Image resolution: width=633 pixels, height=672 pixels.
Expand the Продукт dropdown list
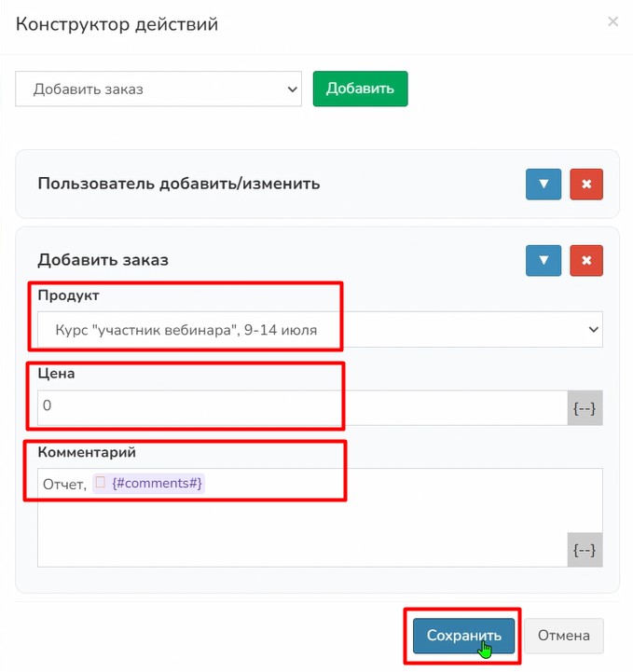pos(320,329)
